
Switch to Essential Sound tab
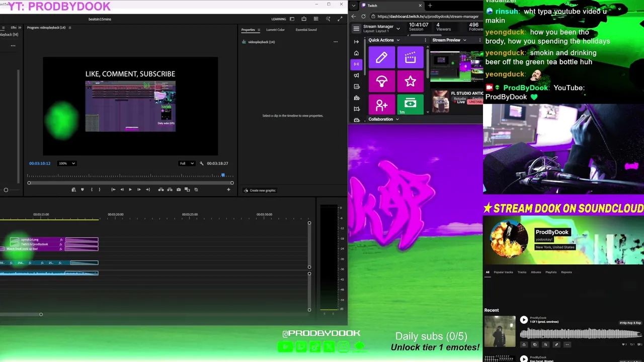[x=306, y=30]
